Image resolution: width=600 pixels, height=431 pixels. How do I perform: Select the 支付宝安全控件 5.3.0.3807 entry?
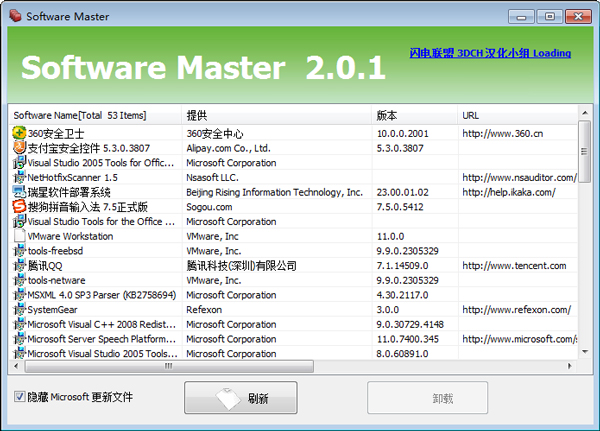click(x=89, y=148)
